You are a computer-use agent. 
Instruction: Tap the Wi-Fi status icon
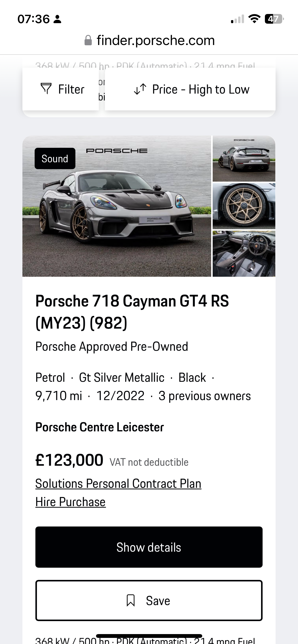point(254,19)
